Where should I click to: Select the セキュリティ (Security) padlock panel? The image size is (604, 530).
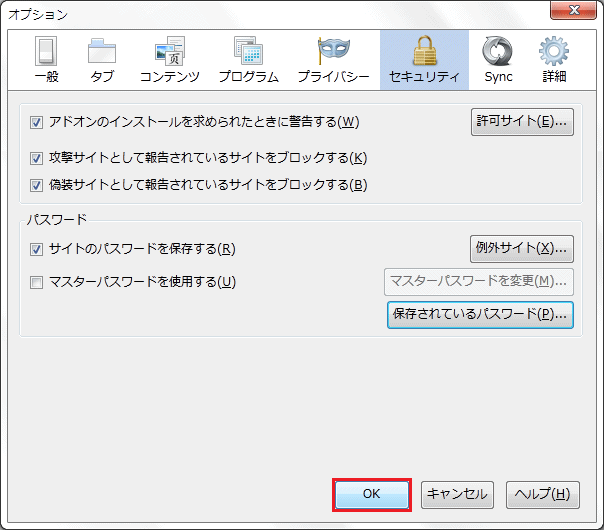click(424, 59)
